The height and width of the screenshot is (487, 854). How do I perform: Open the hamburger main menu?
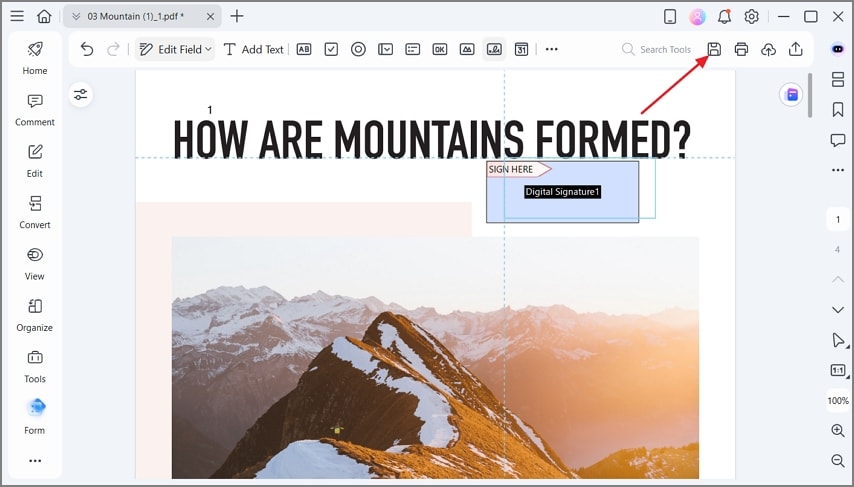17,16
